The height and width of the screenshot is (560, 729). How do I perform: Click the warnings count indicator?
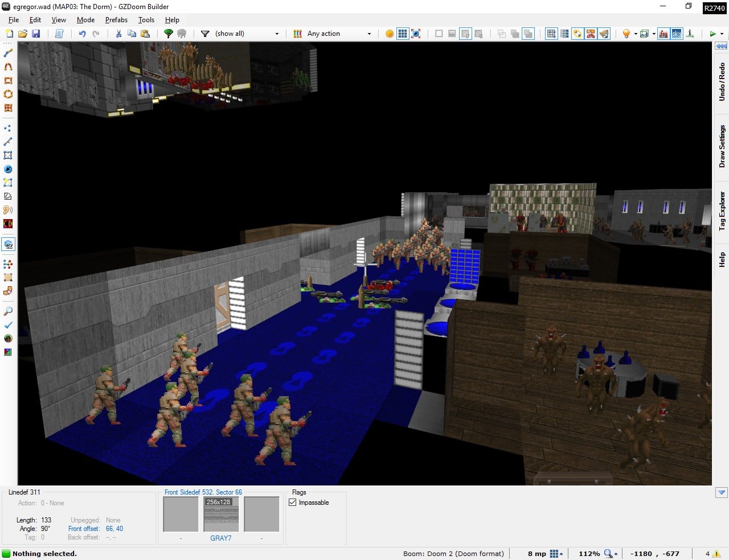[x=712, y=553]
